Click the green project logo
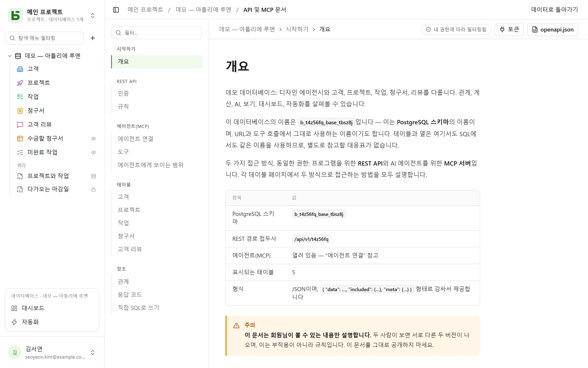This screenshot has height=368, width=588. coord(16,15)
